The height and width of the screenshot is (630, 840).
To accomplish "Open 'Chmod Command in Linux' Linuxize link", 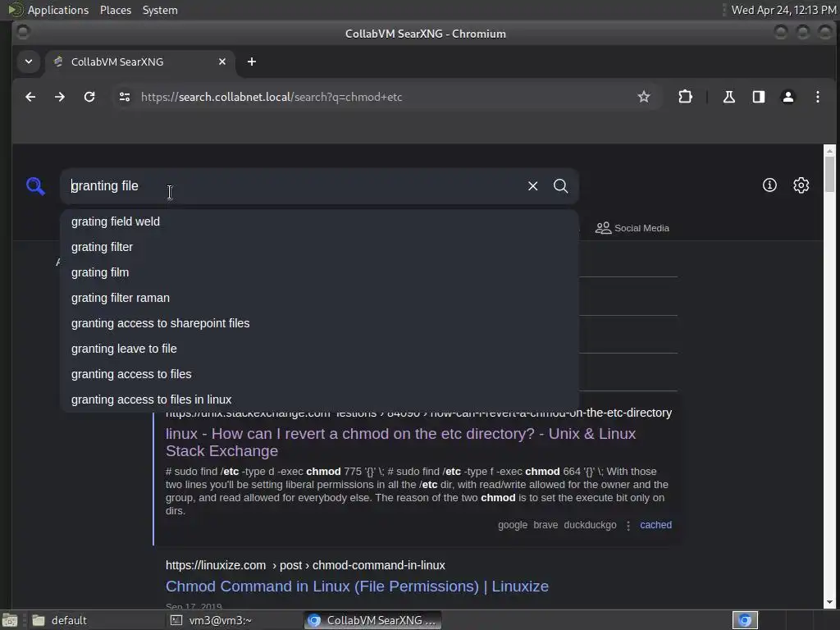I will click(x=357, y=586).
